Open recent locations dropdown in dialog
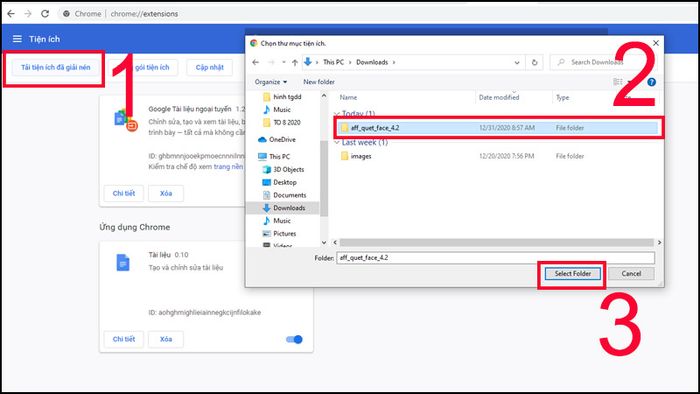This screenshot has width=700, height=394. tap(283, 62)
